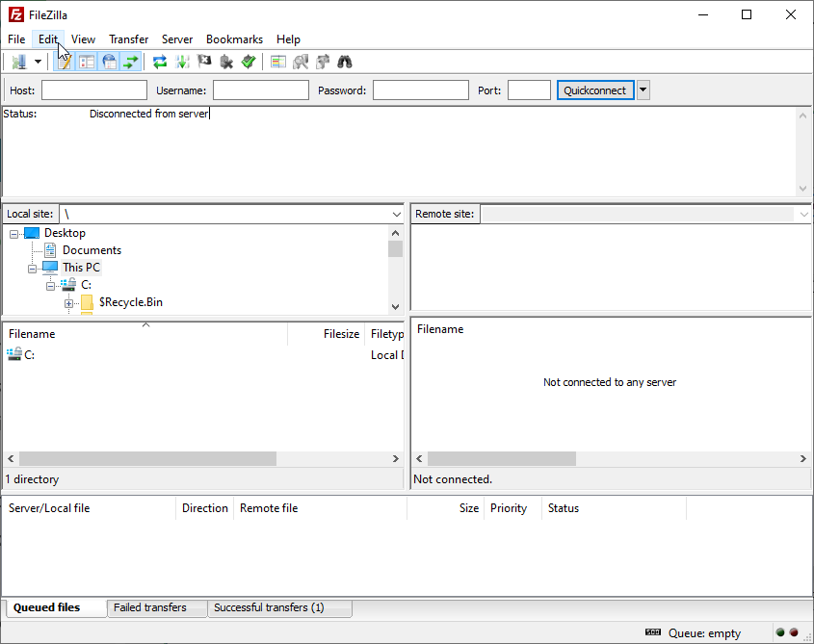
Task: Sort local files by Filesize column
Action: tap(326, 334)
